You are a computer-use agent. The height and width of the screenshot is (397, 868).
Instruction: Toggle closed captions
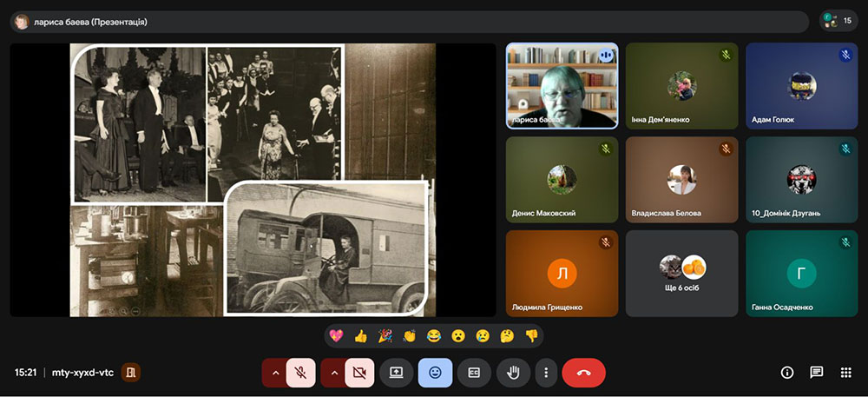[x=474, y=373]
